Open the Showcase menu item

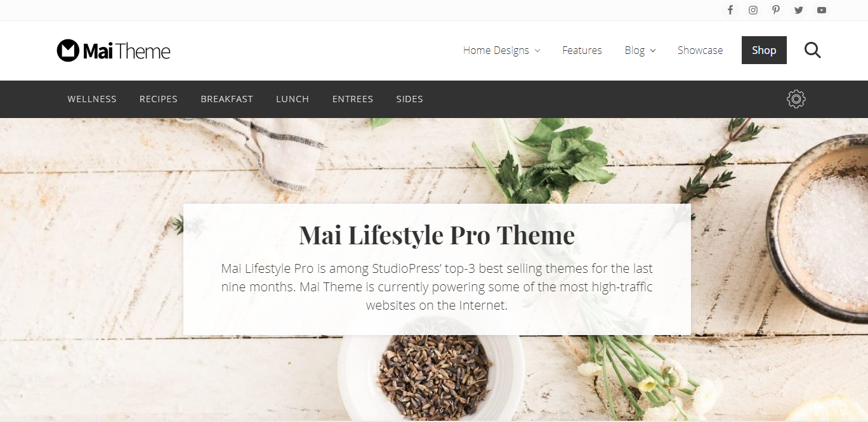[x=700, y=50]
